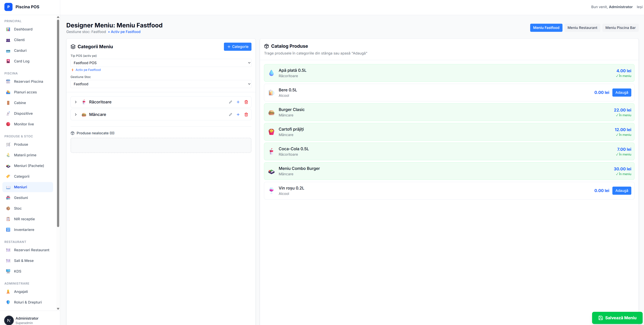Expand the Mâncare category chevron
Image resolution: width=644 pixels, height=325 pixels.
click(76, 115)
